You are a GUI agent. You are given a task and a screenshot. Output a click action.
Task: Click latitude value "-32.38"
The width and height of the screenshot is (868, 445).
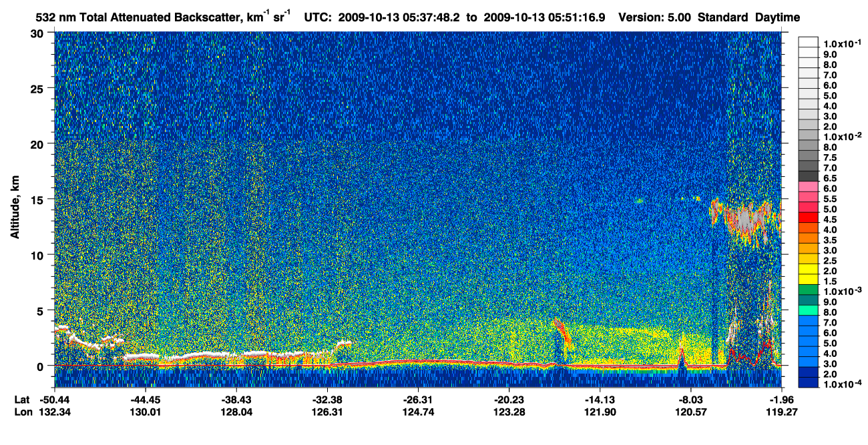pyautogui.click(x=327, y=400)
